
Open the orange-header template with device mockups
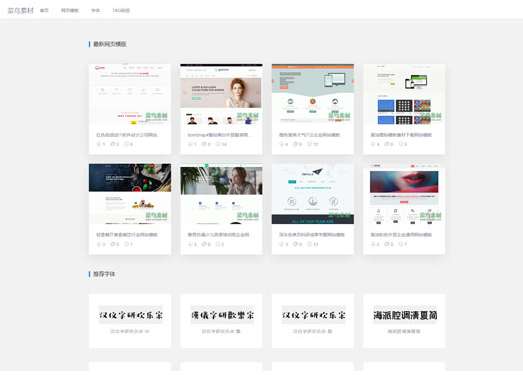[313, 94]
